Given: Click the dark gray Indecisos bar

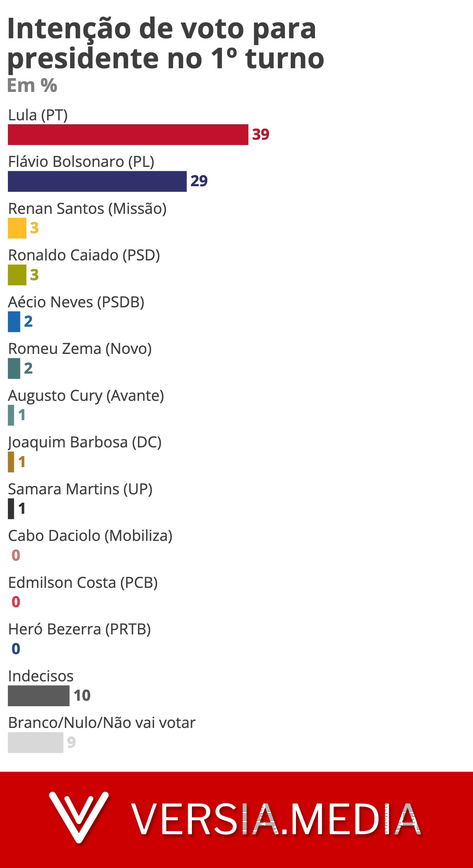Looking at the screenshot, I should [39, 696].
